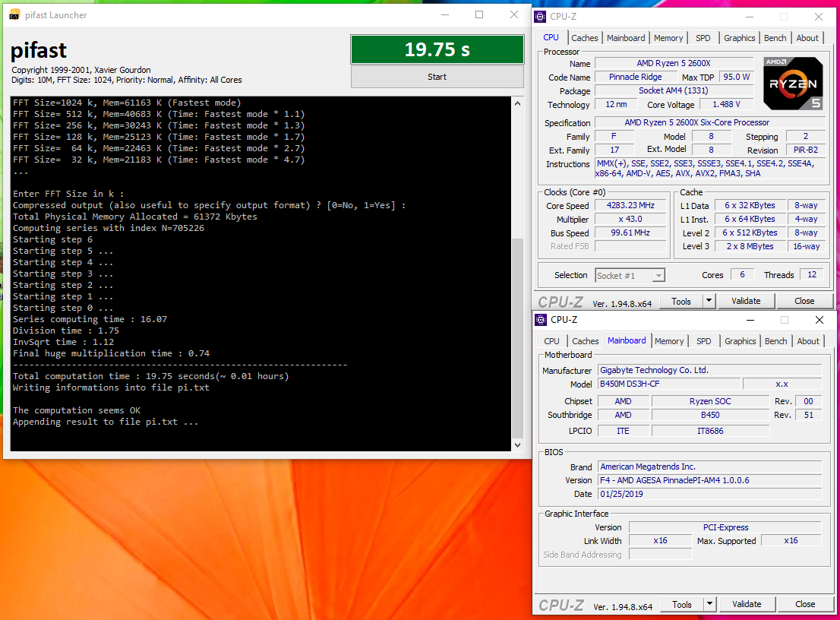Select the CPU tab in upper CPU-Z window
Image resolution: width=840 pixels, height=620 pixels.
[551, 37]
